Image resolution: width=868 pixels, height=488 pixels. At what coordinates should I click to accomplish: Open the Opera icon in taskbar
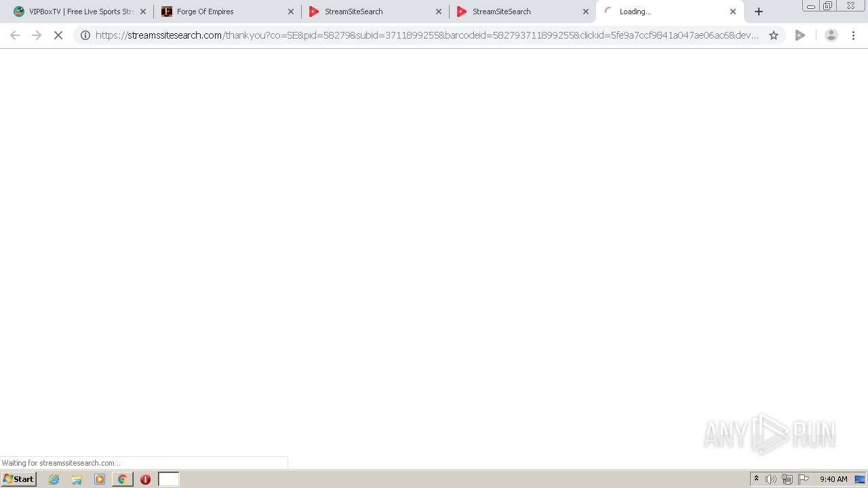coord(145,479)
